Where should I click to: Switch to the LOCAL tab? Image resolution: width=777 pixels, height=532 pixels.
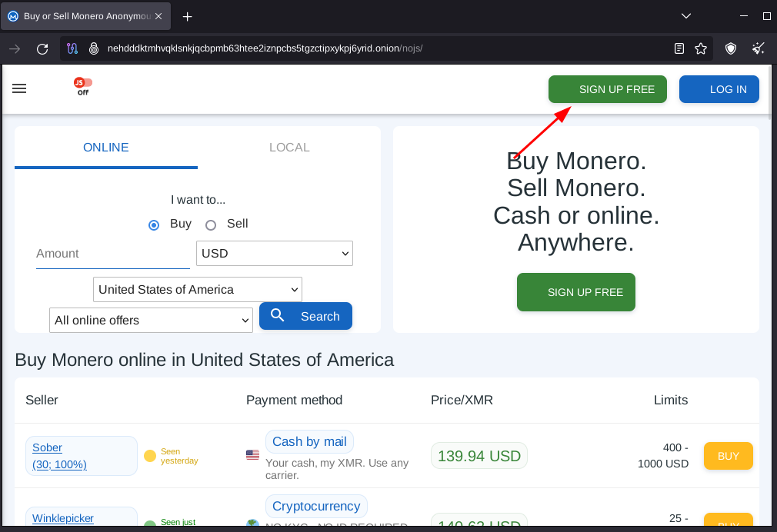tap(289, 148)
